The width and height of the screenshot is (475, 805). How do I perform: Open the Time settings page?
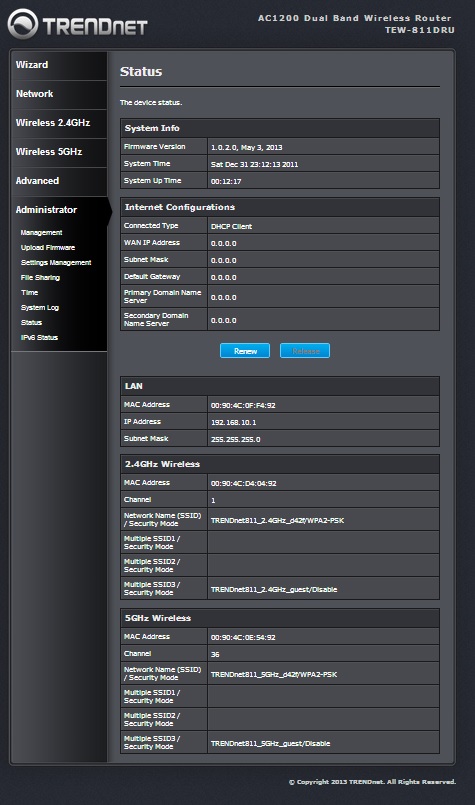29,292
